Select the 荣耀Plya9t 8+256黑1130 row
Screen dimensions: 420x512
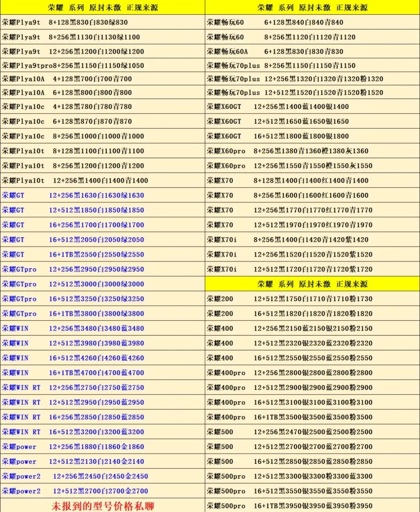pos(103,37)
